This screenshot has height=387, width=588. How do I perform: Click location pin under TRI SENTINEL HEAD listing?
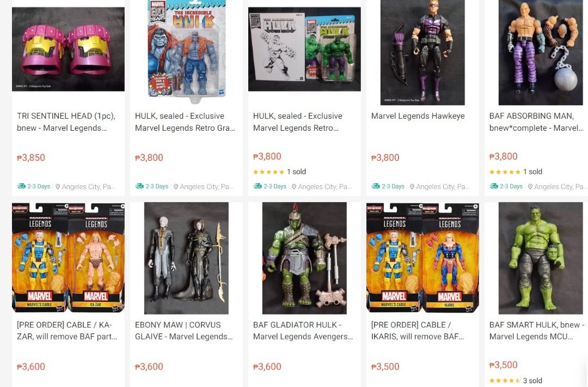(x=57, y=186)
